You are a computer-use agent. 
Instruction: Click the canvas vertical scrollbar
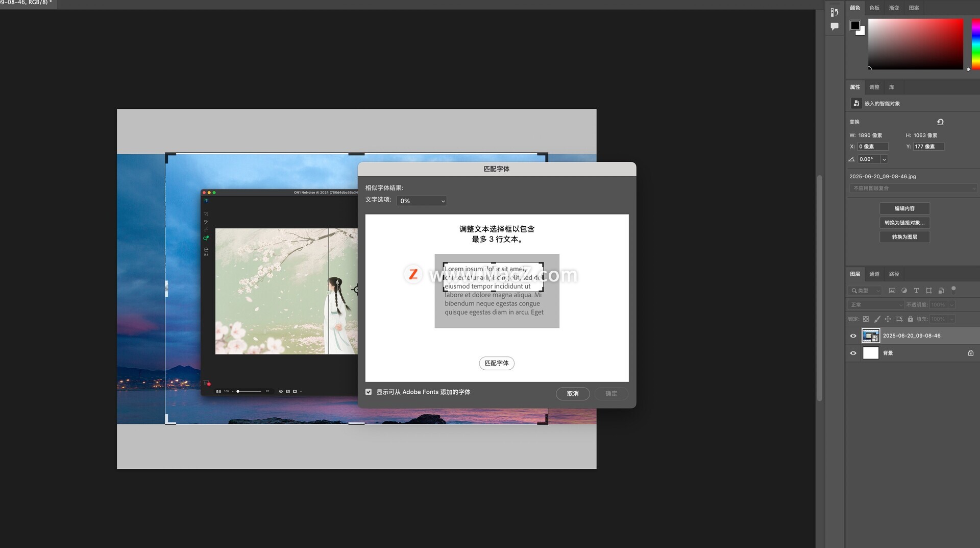pos(820,289)
